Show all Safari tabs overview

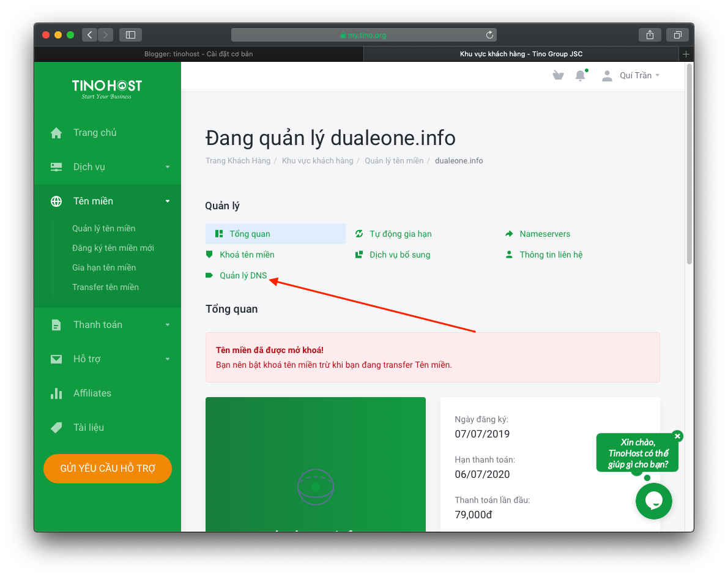(x=678, y=35)
